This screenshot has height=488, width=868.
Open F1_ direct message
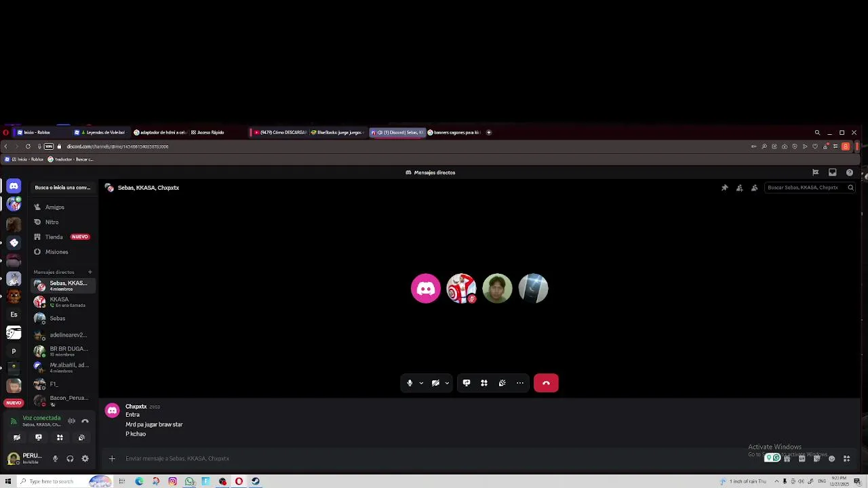[63, 384]
